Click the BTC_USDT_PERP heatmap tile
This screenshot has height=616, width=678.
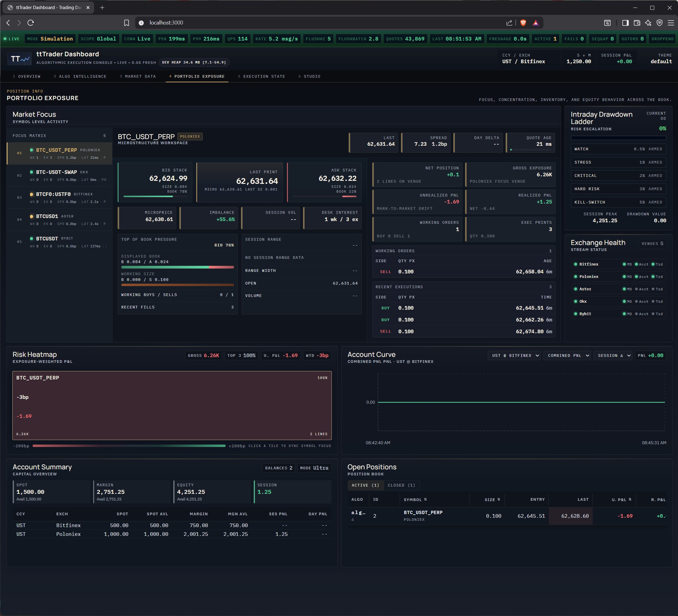pos(172,405)
